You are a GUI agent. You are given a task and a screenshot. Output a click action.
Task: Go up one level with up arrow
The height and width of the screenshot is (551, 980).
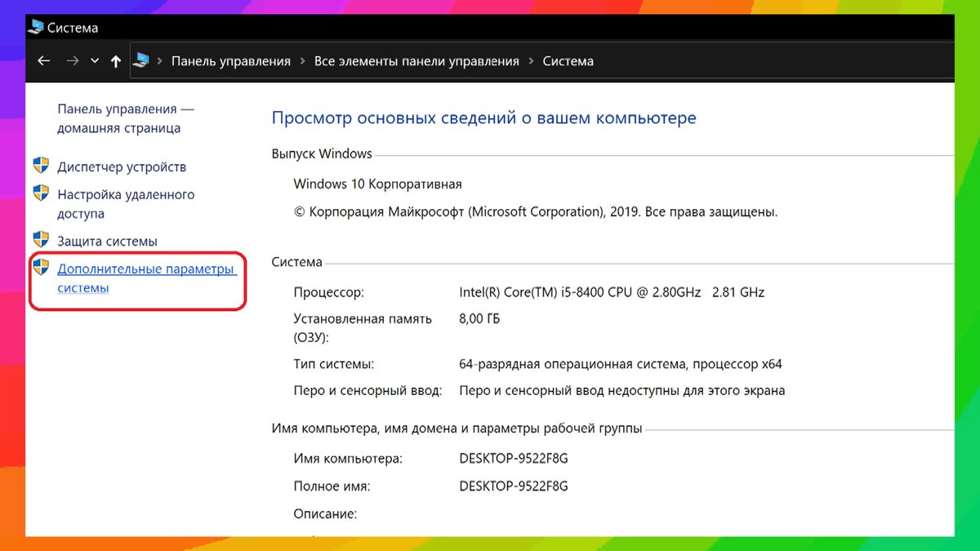[x=116, y=61]
